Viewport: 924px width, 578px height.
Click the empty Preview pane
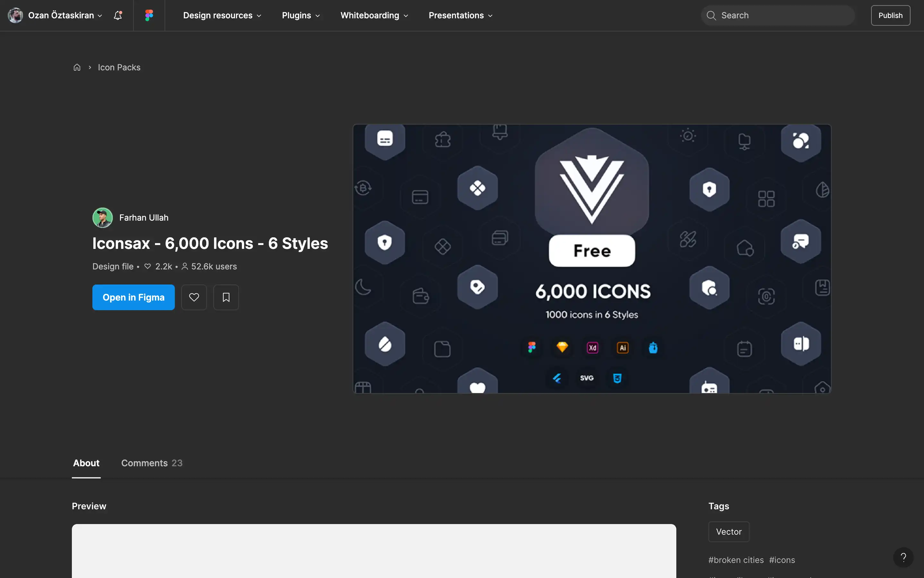374,551
